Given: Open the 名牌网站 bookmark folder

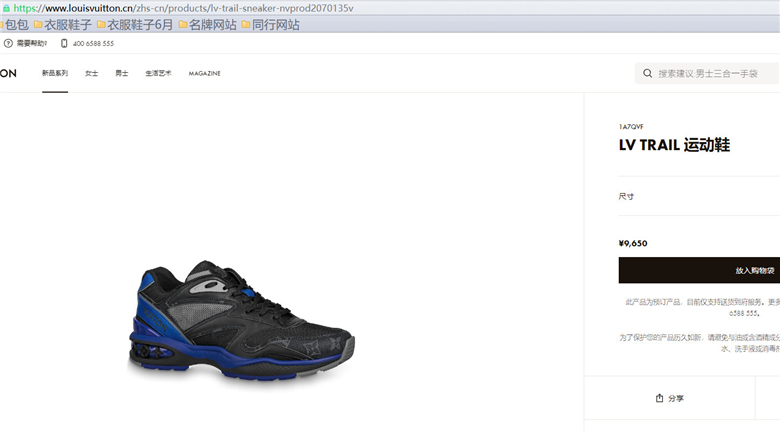Looking at the screenshot, I should tap(207, 24).
